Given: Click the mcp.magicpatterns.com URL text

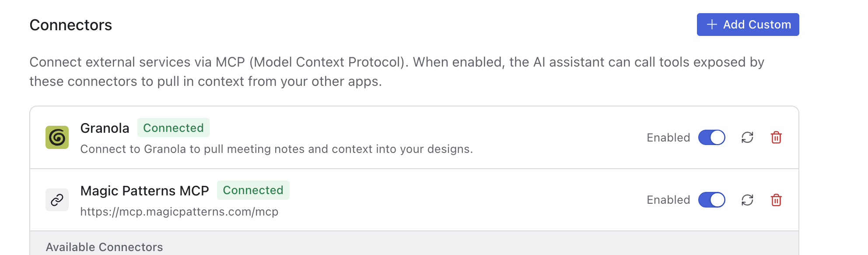Looking at the screenshot, I should [x=179, y=212].
